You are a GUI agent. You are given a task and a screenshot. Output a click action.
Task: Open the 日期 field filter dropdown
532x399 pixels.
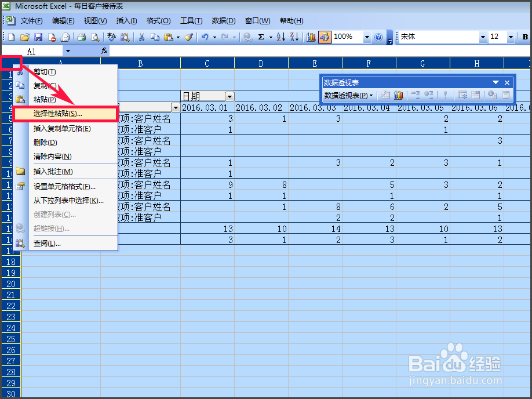[x=229, y=96]
